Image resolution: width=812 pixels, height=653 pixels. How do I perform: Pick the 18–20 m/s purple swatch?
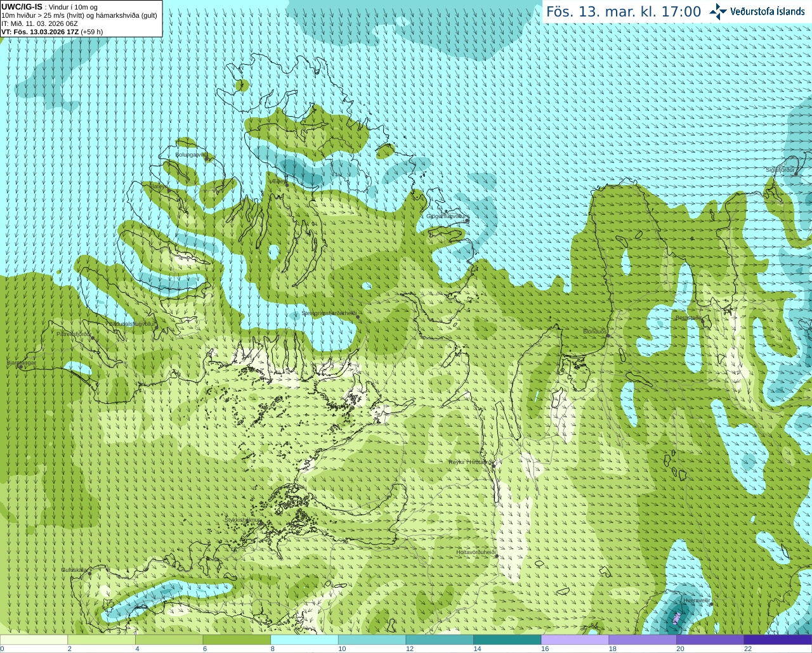(x=643, y=640)
